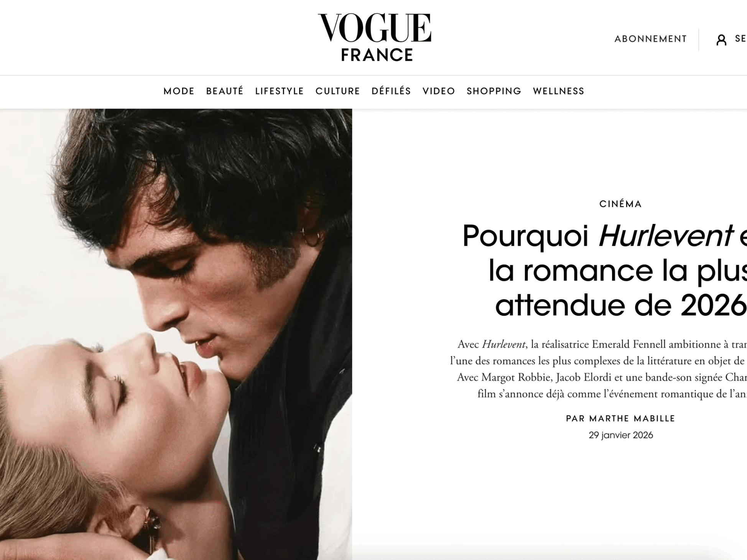This screenshot has height=560, width=747.
Task: Click the italic Hurlevent word in headline
Action: coord(666,235)
